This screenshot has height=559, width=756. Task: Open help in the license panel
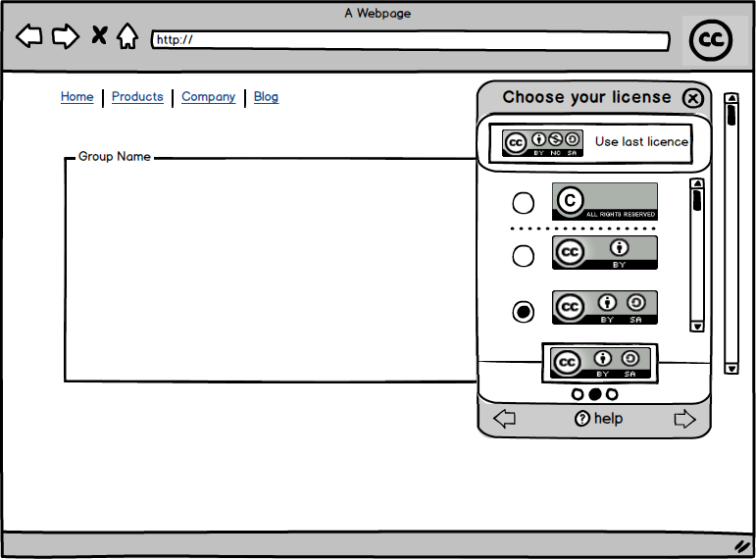click(x=598, y=419)
